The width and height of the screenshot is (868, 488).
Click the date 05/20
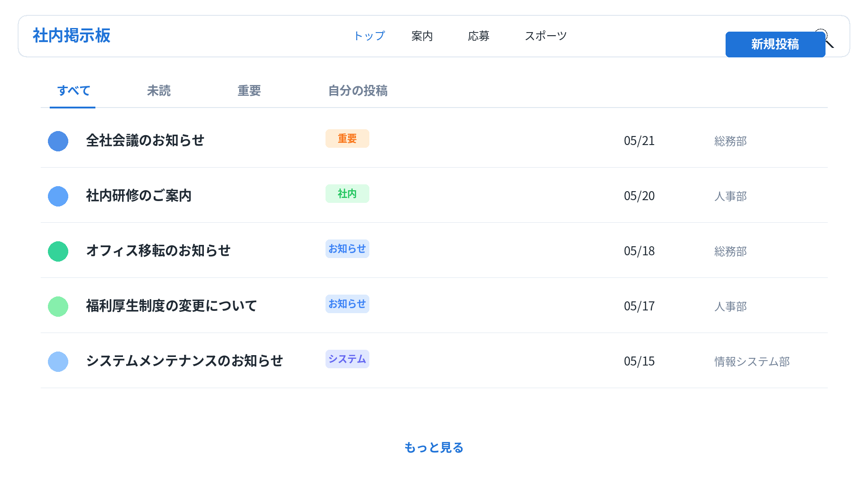point(639,196)
